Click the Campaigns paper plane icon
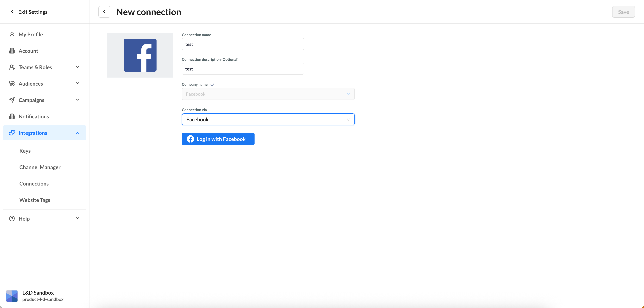This screenshot has height=308, width=644. tap(12, 100)
